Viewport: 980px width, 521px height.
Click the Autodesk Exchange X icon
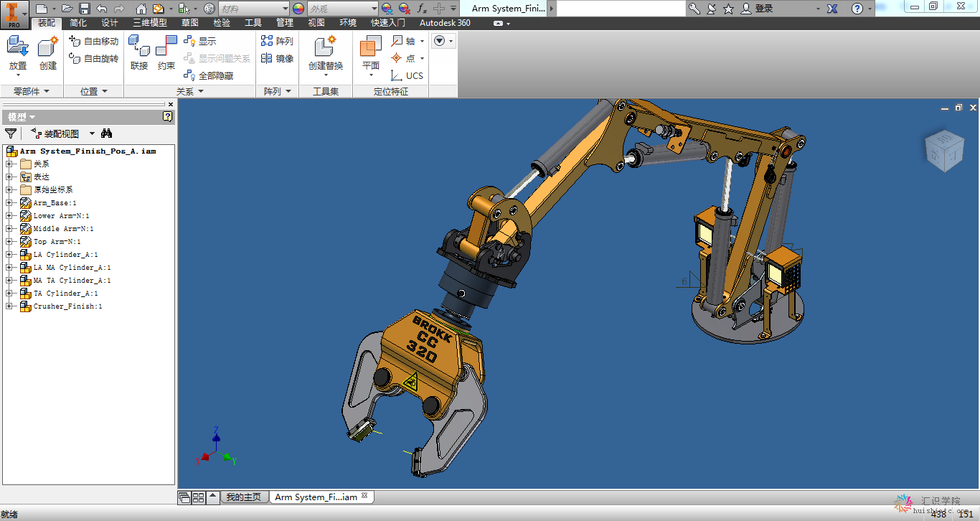pos(832,9)
